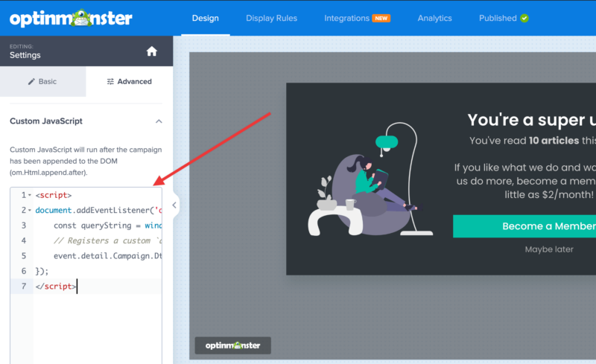Click the Custom JavaScript description text
The image size is (596, 364).
tap(86, 161)
